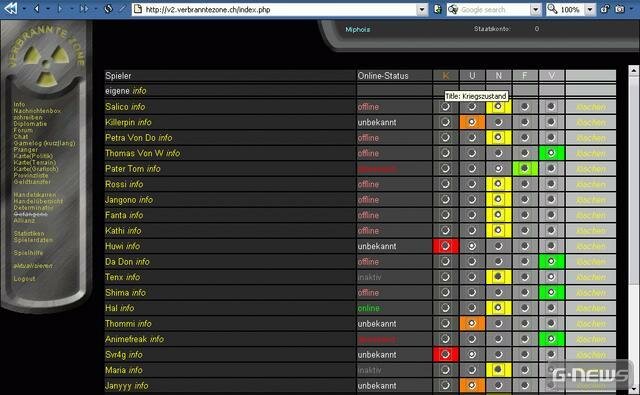Open Forum in sidebar menu

coord(23,130)
